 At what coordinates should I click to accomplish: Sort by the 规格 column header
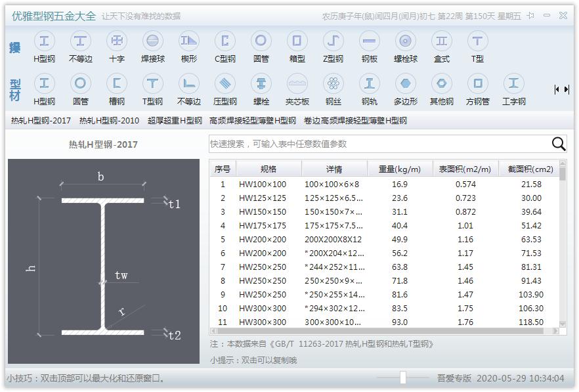pyautogui.click(x=269, y=169)
